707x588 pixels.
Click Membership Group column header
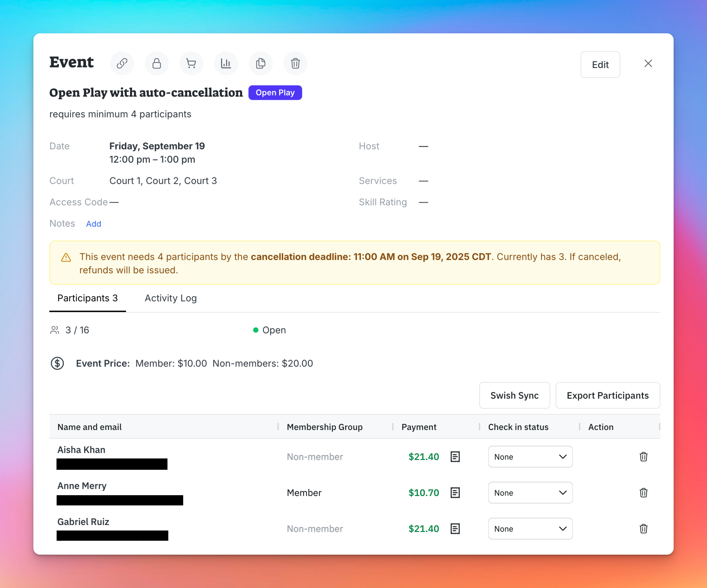coord(324,427)
